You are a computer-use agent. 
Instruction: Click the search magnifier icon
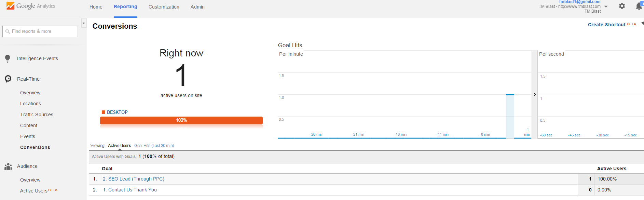[x=8, y=31]
